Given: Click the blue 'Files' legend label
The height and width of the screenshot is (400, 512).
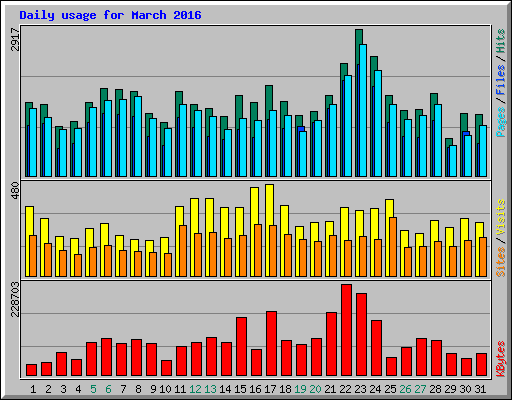Looking at the screenshot, I should click(501, 79).
